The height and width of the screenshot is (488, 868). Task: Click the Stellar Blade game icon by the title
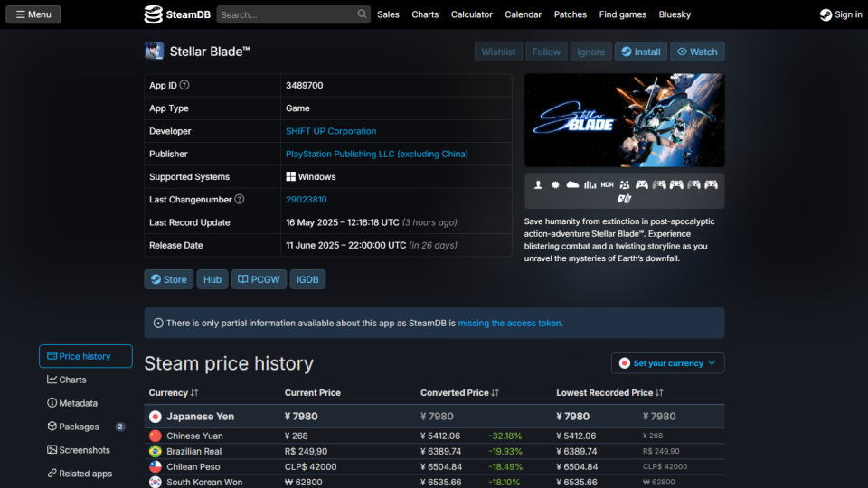coord(154,51)
